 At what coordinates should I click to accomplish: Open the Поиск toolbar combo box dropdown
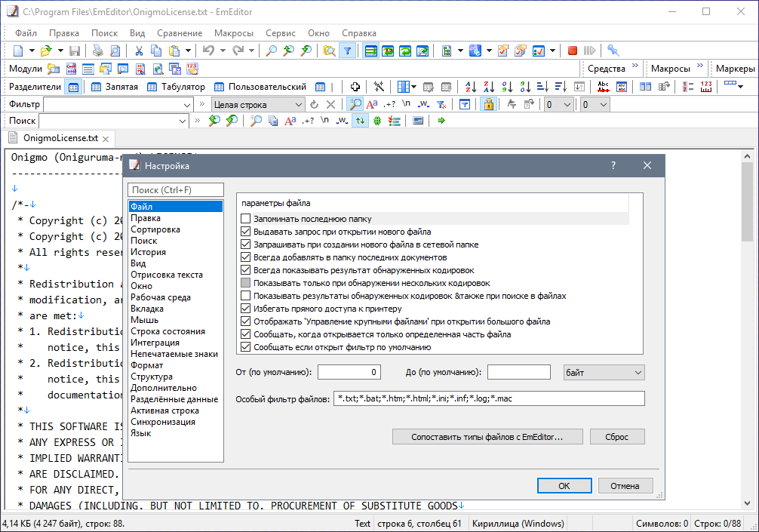[x=183, y=121]
